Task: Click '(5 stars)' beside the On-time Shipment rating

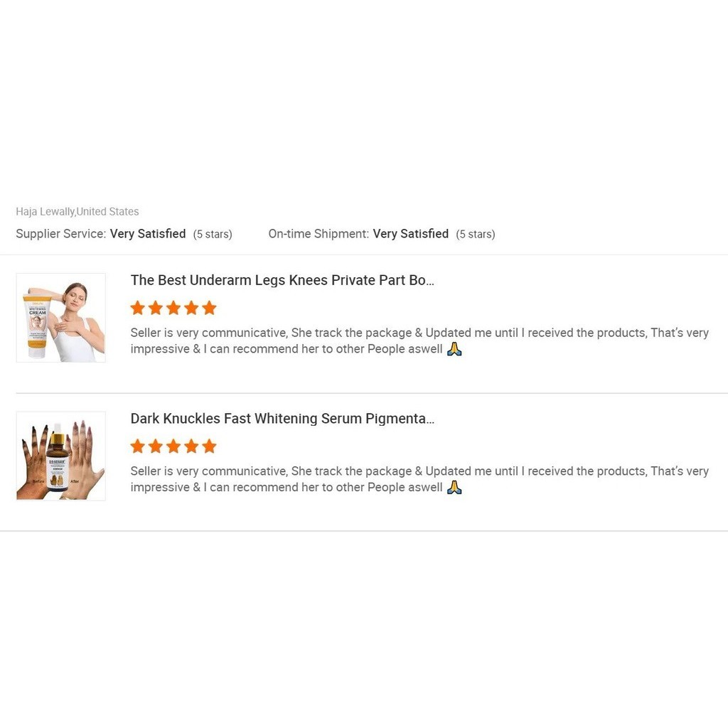Action: (x=476, y=234)
